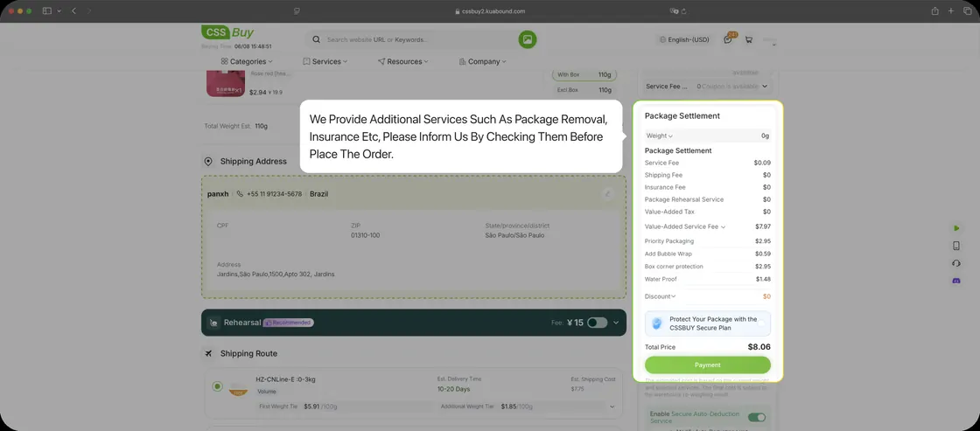Select HZ-CNLine-E shipping route radio button
This screenshot has height=431, width=980.
click(x=217, y=386)
